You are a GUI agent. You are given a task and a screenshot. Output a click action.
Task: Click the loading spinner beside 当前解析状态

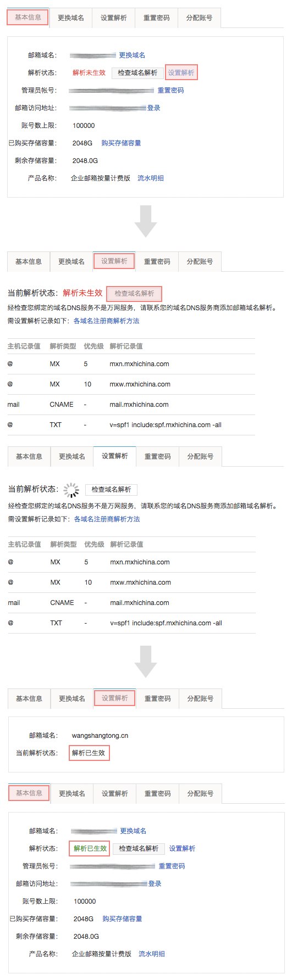click(x=71, y=490)
